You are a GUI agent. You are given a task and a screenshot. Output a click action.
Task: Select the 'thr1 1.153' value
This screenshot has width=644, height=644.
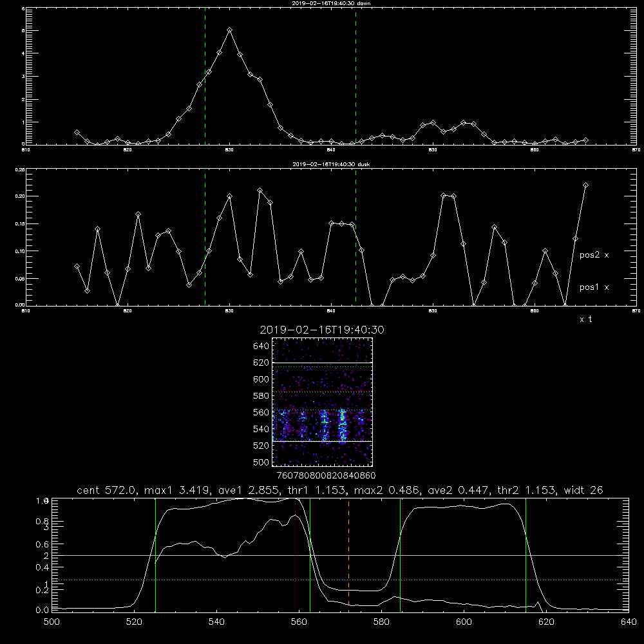tap(316, 490)
